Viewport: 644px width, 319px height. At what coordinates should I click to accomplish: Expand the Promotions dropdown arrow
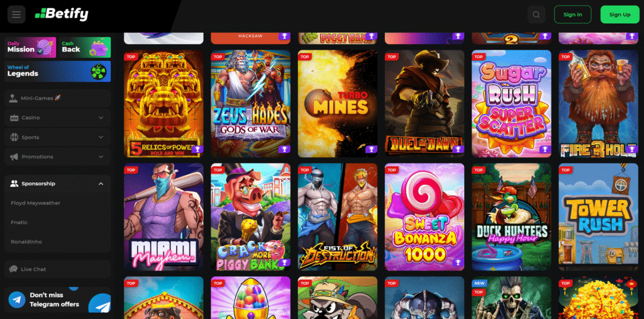[x=101, y=157]
